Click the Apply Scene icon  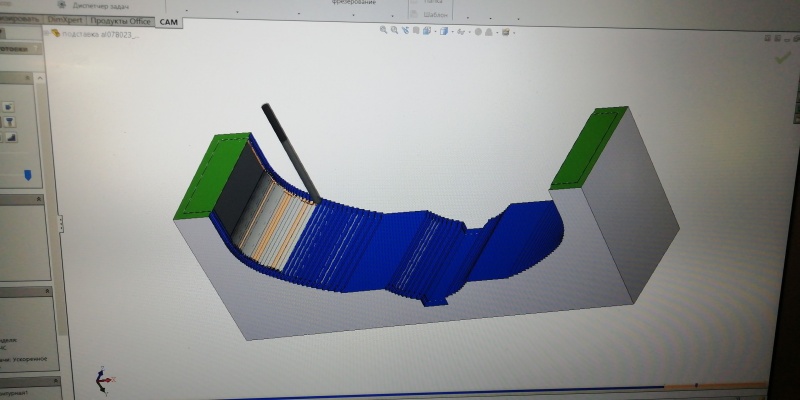[488, 32]
